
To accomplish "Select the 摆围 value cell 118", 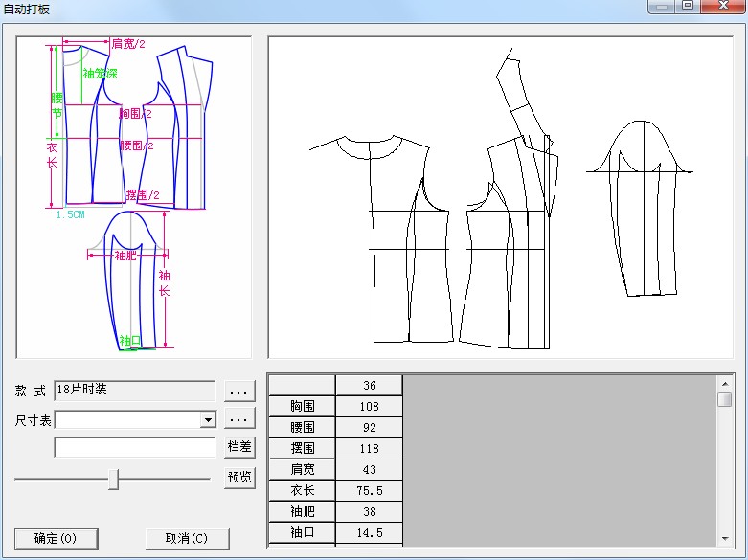I will (x=369, y=448).
